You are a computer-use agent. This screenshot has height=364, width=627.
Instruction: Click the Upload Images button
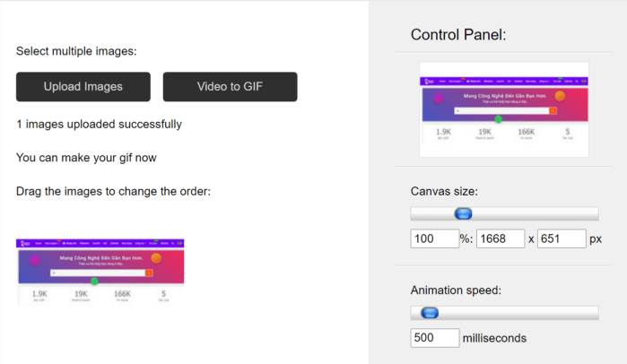(83, 87)
